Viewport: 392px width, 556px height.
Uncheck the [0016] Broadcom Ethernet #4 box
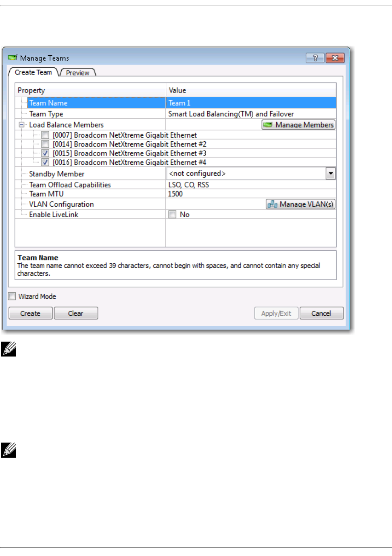pyautogui.click(x=45, y=162)
